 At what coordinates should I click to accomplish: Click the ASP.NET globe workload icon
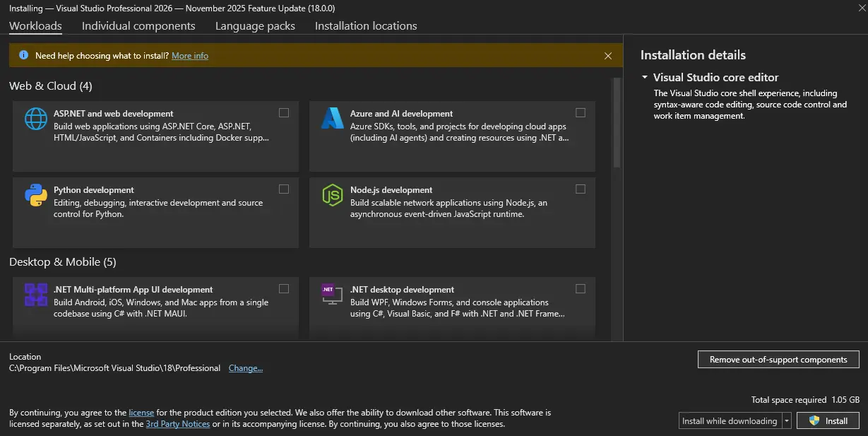click(36, 119)
